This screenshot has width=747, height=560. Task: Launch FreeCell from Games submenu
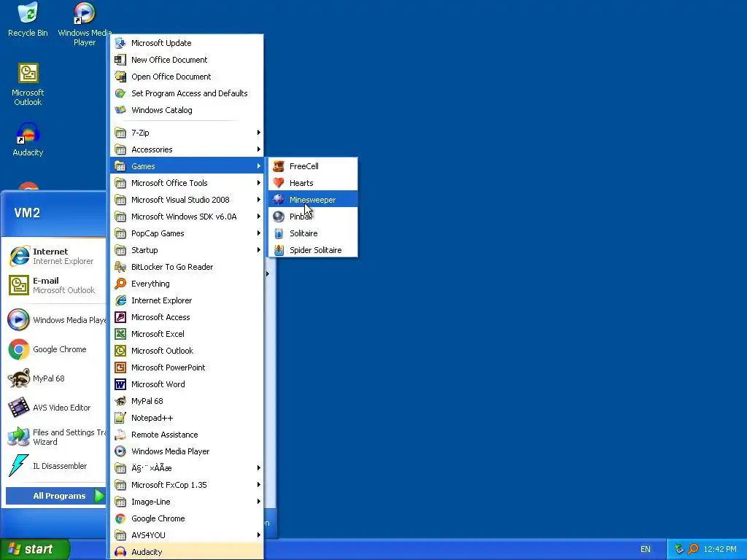pyautogui.click(x=313, y=166)
